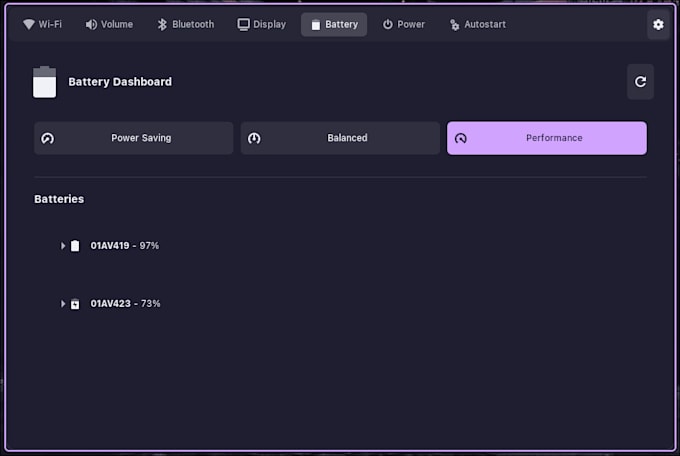Select the Performance power profile
Viewport: 680px width, 456px height.
(547, 138)
